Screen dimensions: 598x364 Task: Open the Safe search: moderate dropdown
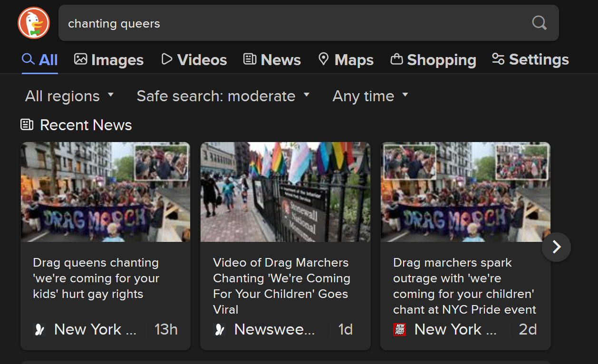click(x=223, y=96)
